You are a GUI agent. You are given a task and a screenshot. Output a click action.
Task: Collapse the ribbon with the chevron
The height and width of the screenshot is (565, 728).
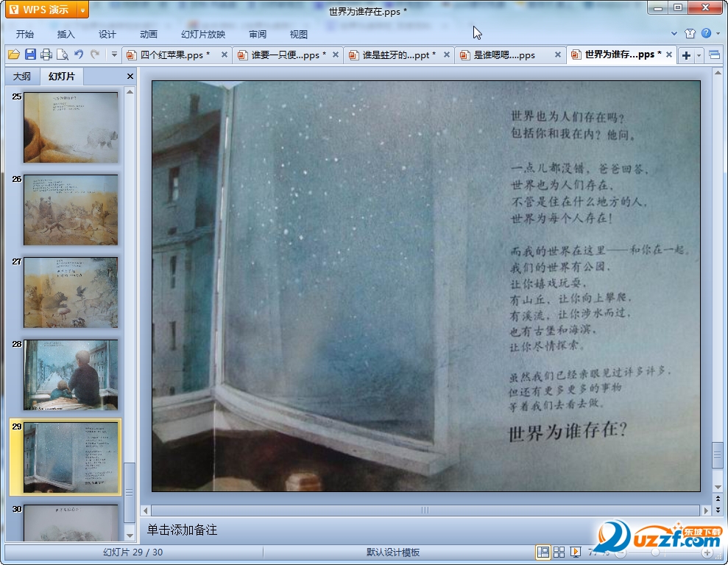674,33
